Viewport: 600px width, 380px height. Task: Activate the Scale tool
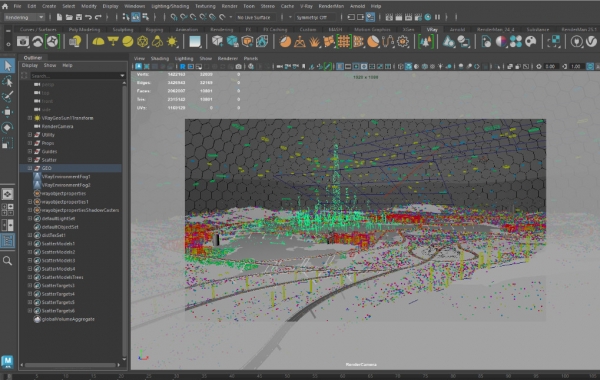tap(8, 143)
